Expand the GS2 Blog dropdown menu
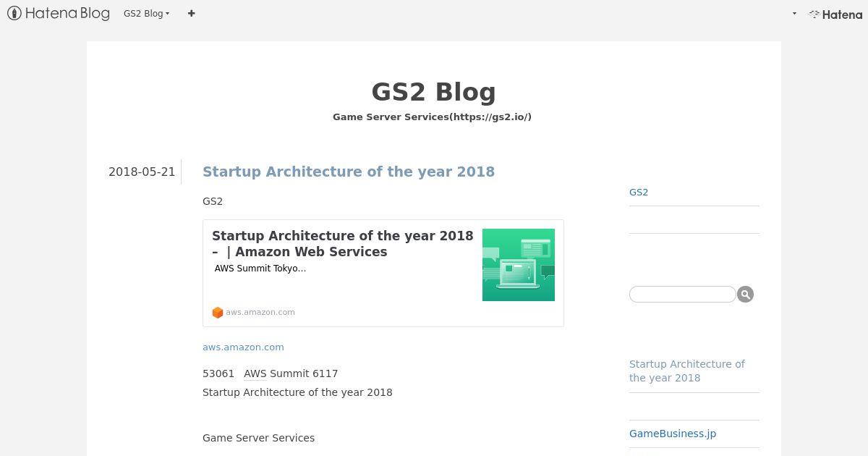 pos(146,13)
